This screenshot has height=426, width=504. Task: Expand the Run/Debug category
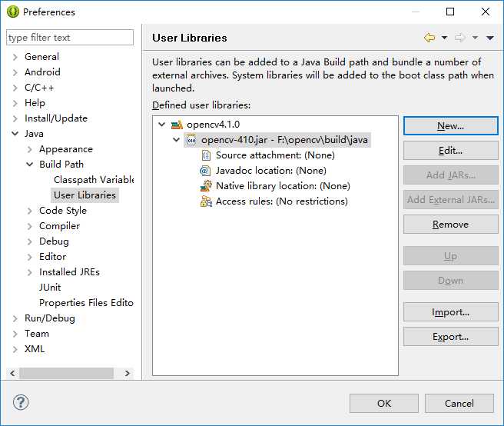click(15, 318)
